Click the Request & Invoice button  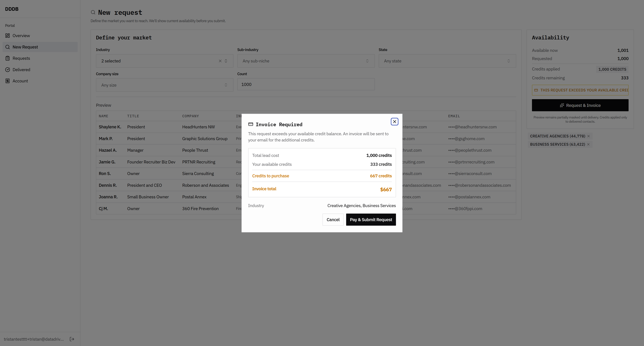coord(580,105)
